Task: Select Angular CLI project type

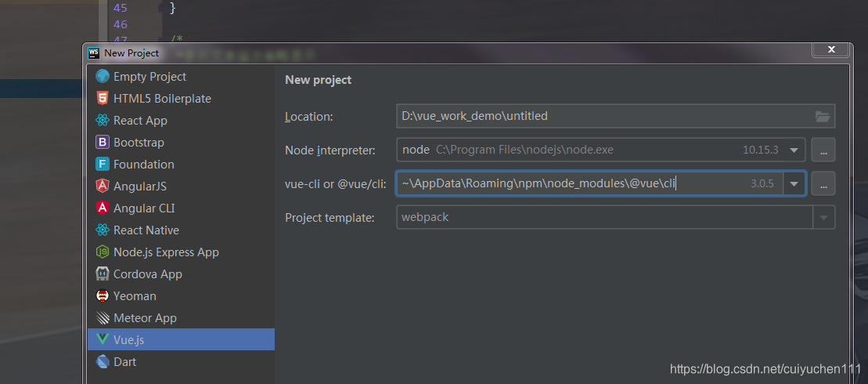Action: click(181, 208)
